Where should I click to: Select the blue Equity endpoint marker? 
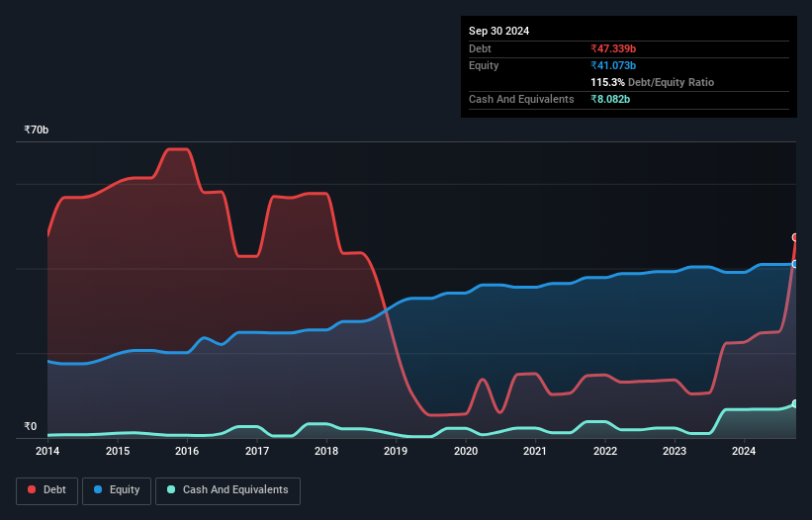(795, 264)
